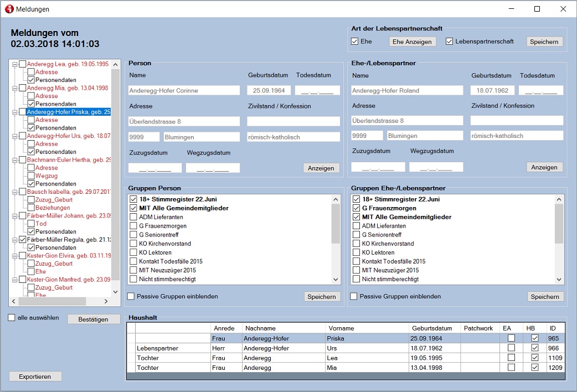577x392 pixels.
Task: Collapse the Färber-Müller Johann tree node
Action: (14, 216)
